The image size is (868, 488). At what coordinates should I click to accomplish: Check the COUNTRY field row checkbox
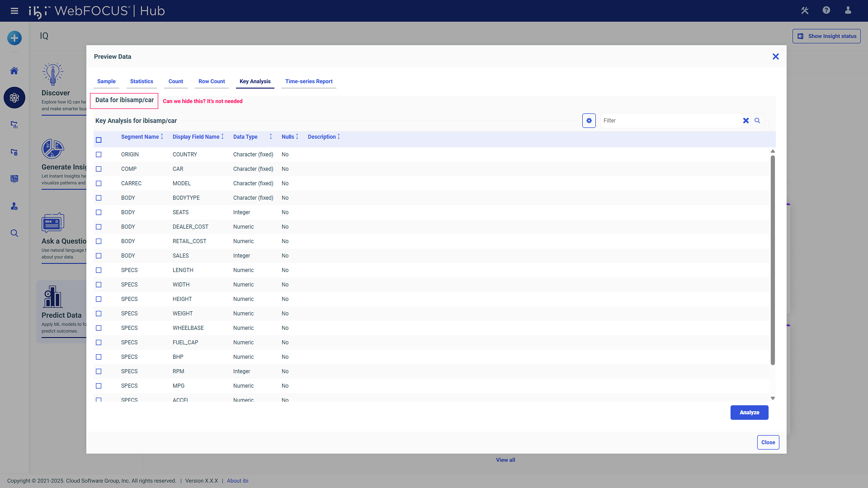pos(99,155)
